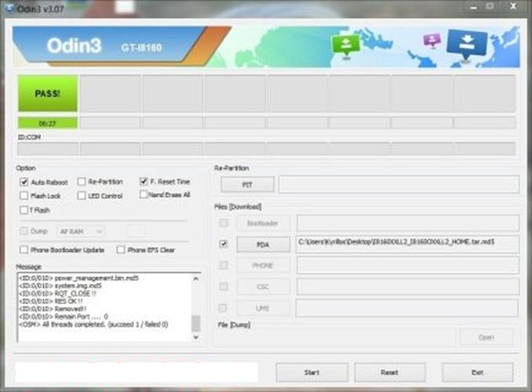Image resolution: width=532 pixels, height=392 pixels.
Task: Click the GT-I8160 label in banner
Action: tap(141, 48)
